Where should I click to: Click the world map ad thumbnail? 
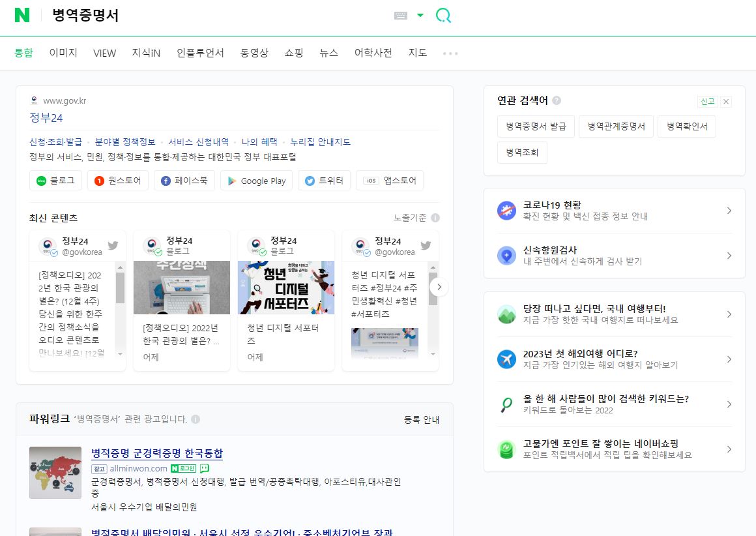coord(55,472)
